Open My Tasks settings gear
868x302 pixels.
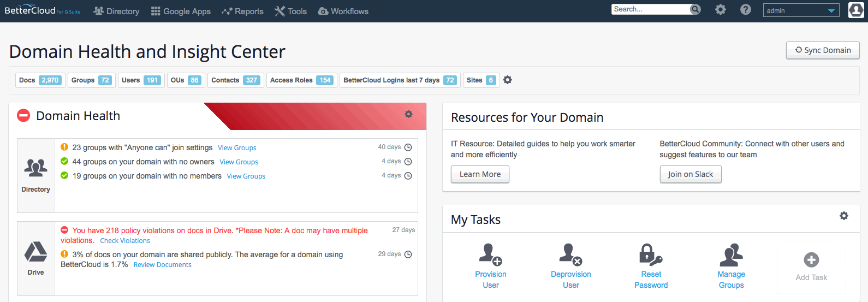point(844,216)
